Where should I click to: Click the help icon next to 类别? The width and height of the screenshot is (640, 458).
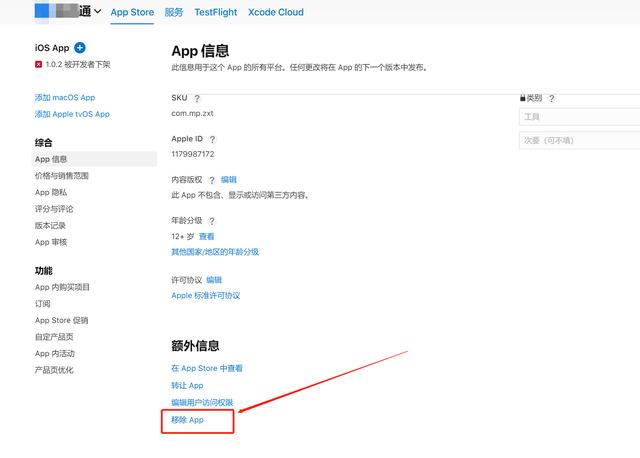click(x=551, y=98)
